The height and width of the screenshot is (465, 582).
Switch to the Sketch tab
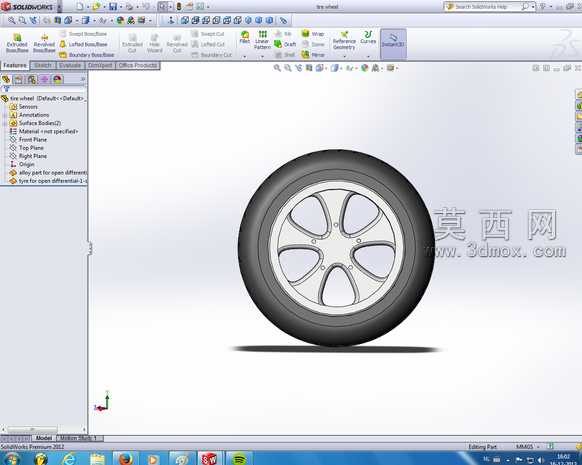43,65
